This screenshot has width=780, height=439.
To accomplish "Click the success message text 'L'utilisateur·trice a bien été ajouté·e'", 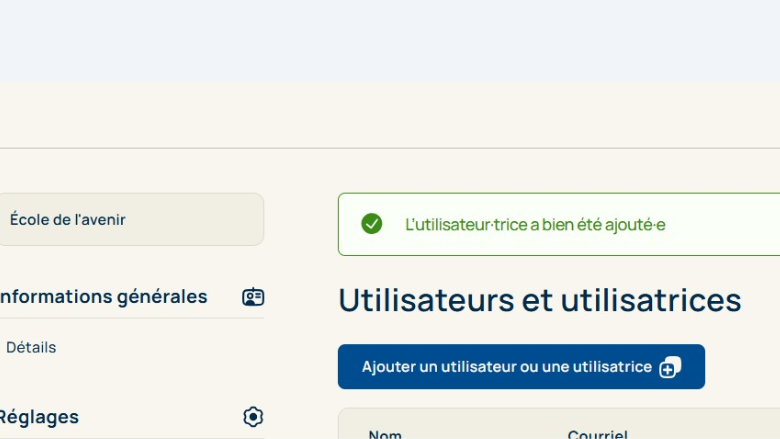I will click(535, 224).
